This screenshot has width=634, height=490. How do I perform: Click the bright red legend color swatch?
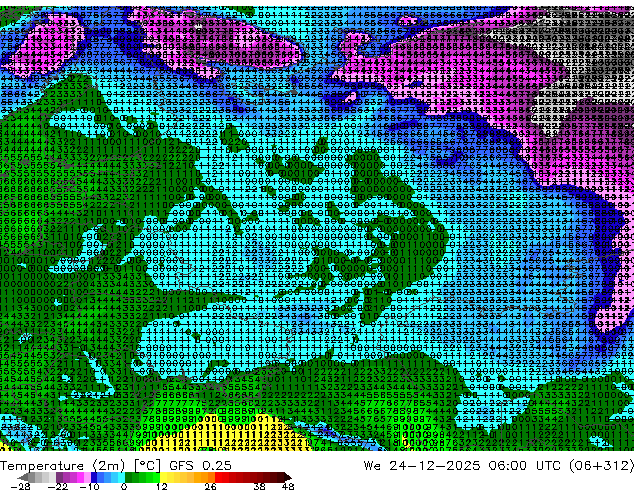pyautogui.click(x=218, y=477)
